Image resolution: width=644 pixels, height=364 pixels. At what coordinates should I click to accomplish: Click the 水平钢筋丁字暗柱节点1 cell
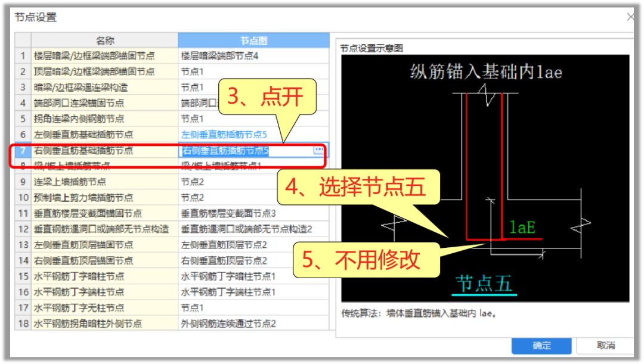(x=253, y=276)
